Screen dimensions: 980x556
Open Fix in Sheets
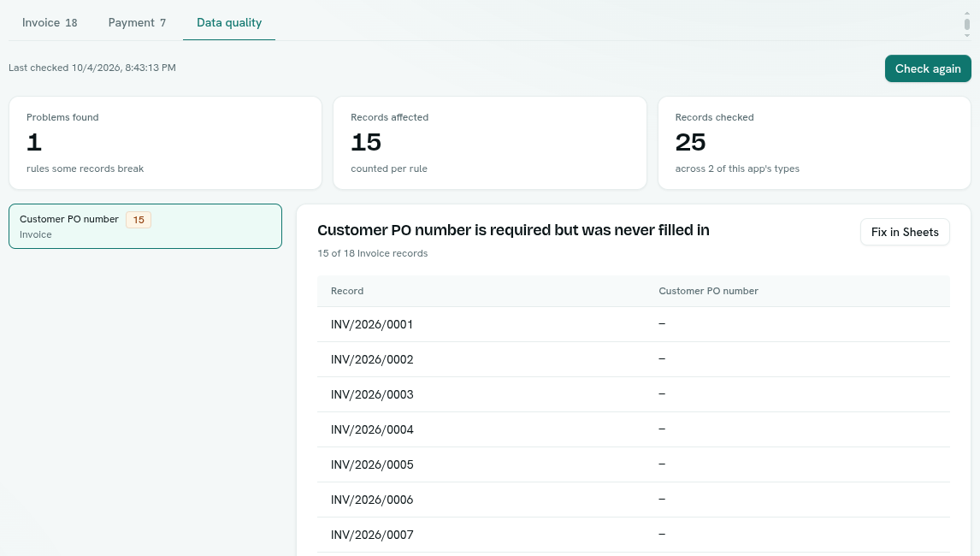tap(905, 232)
